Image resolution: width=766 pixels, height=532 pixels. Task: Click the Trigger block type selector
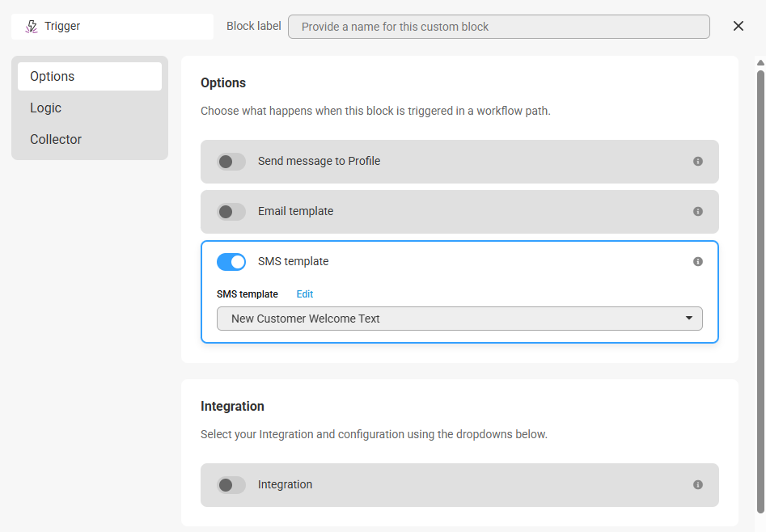(x=112, y=27)
